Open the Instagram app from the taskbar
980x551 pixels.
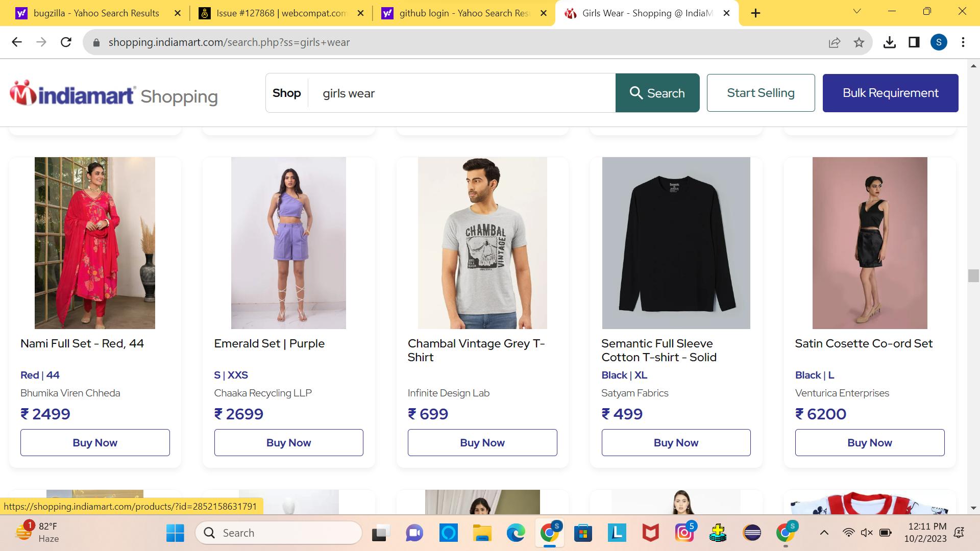click(684, 533)
